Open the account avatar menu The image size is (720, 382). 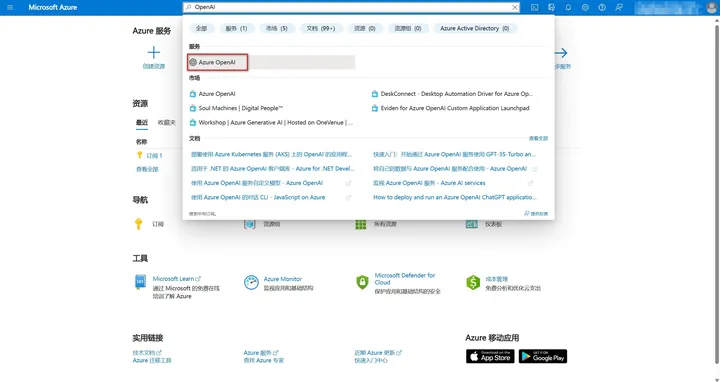pos(712,7)
